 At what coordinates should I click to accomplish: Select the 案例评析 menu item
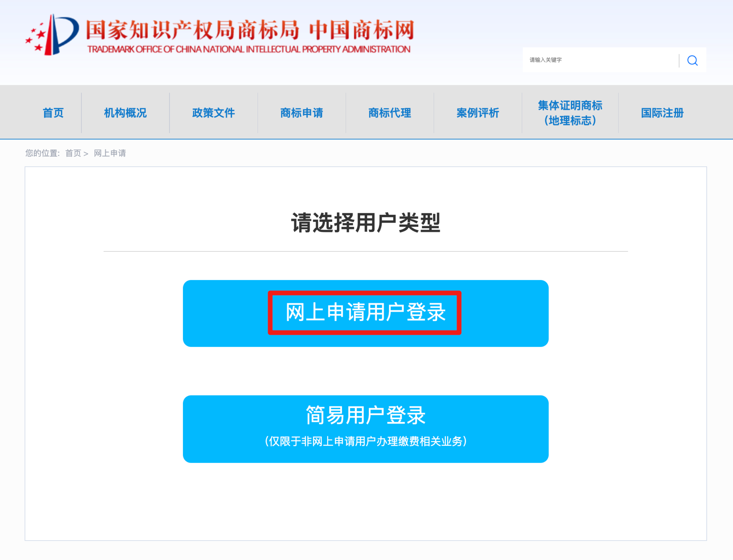pyautogui.click(x=477, y=113)
